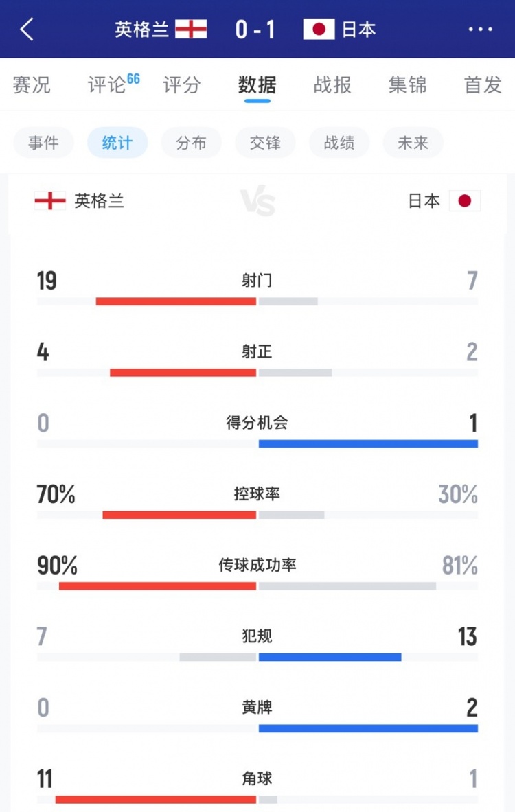The image size is (515, 812).
Task: Tap England flag in the stats card
Action: pos(49,200)
